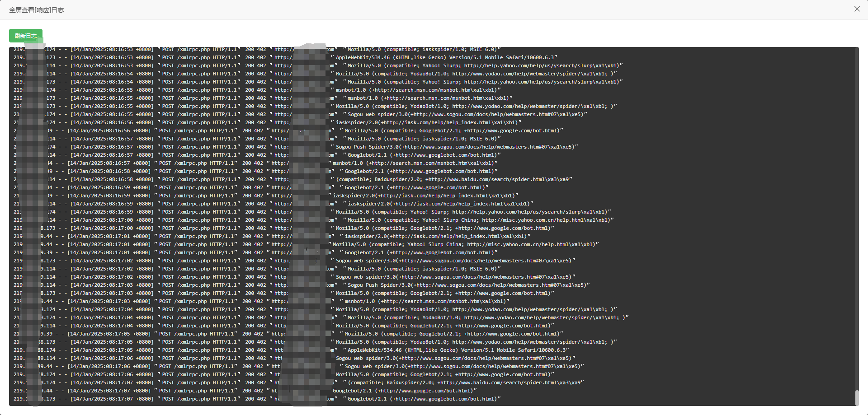Select the 08:16:57 Googlebot/2.1 log line
Viewport: 868px width, 415px height.
[257, 155]
